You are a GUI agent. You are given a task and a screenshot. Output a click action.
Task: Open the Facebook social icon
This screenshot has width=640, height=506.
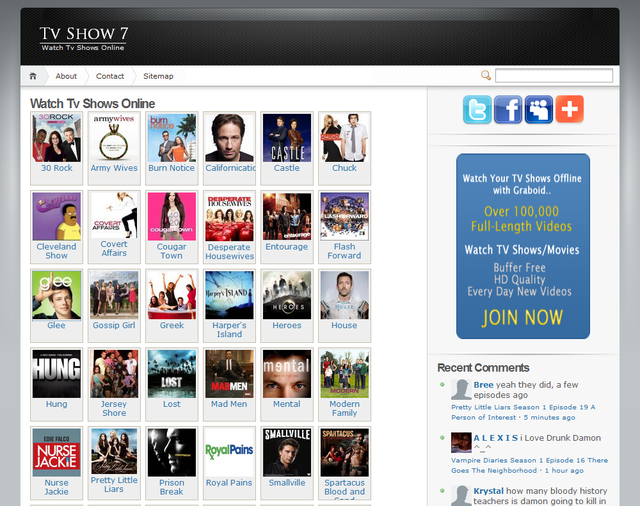tap(508, 109)
